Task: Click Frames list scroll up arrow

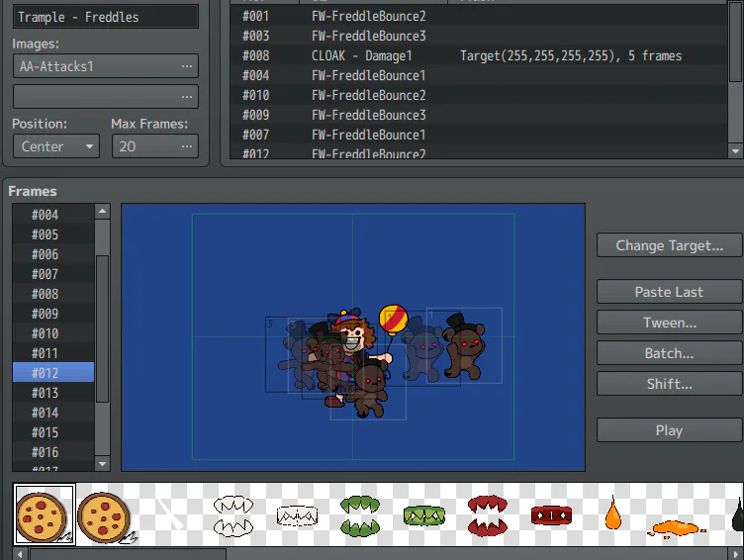Action: pos(103,211)
